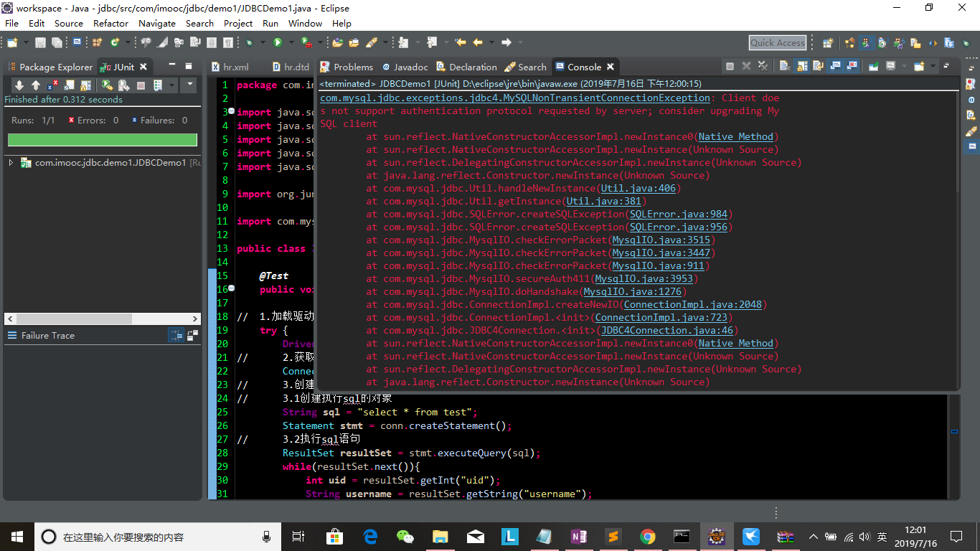The image size is (980, 551).
Task: Rerun the JUnit test
Action: click(x=106, y=85)
